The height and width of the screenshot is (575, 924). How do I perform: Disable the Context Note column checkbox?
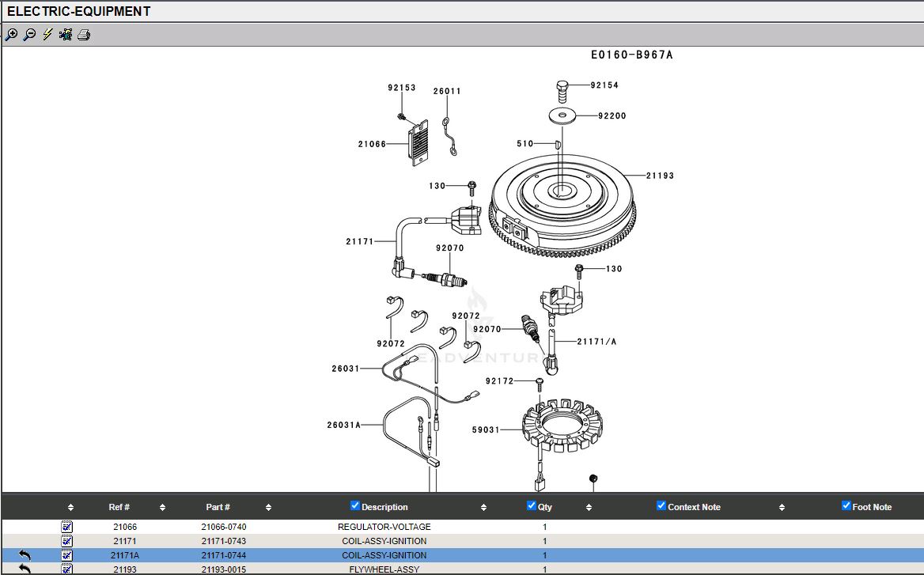661,506
